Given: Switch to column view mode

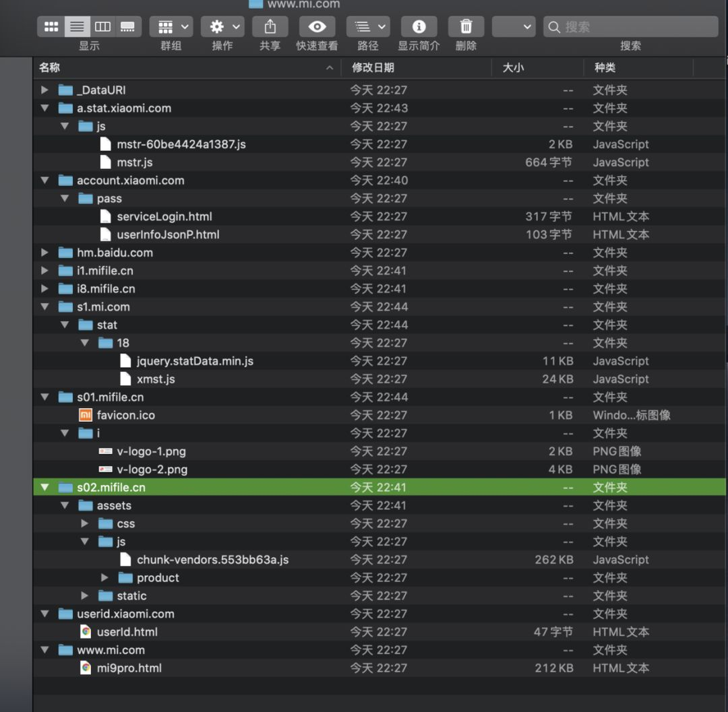Looking at the screenshot, I should click(102, 27).
